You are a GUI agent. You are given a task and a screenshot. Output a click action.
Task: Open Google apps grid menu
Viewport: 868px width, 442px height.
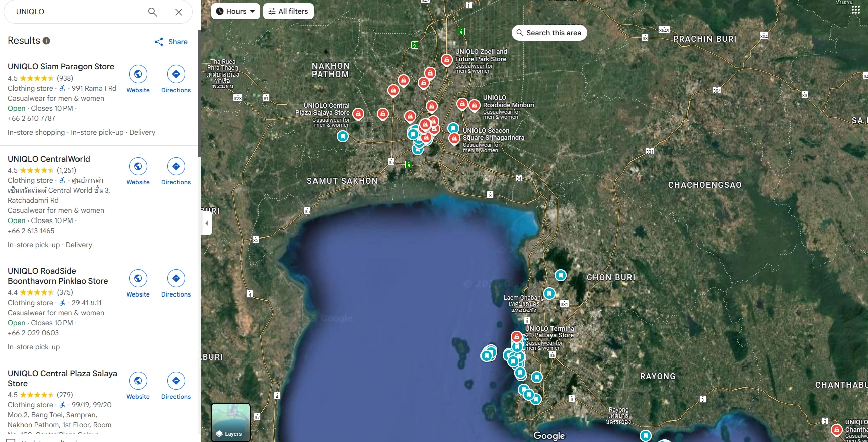point(855,10)
